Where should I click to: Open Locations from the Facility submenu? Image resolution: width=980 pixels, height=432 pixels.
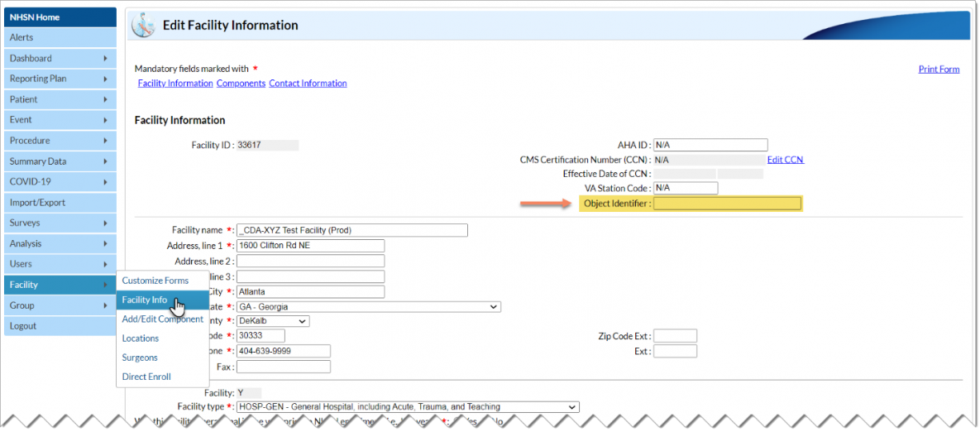[x=141, y=338]
